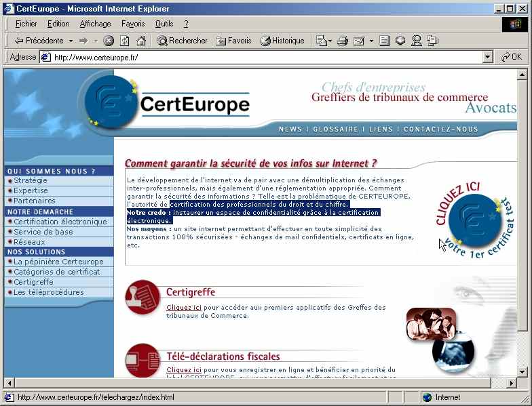Click the mail envelope toolbar icon
Screen dimensions: 532x406
coord(320,41)
